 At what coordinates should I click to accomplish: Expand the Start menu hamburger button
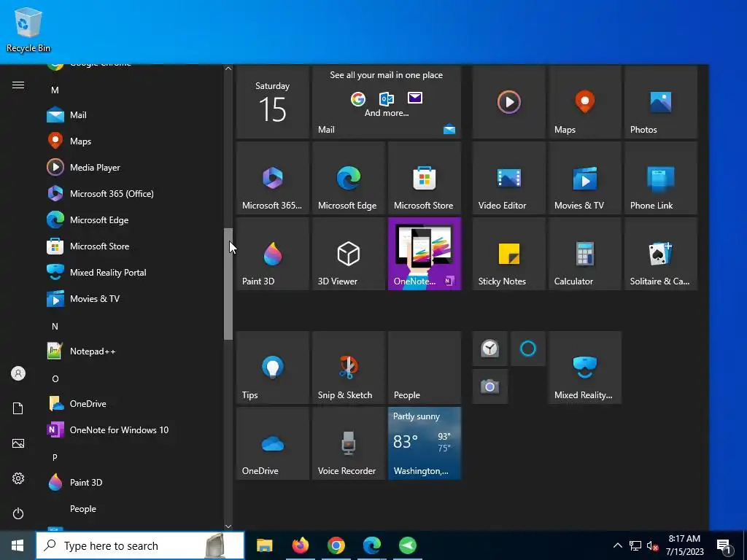[18, 85]
